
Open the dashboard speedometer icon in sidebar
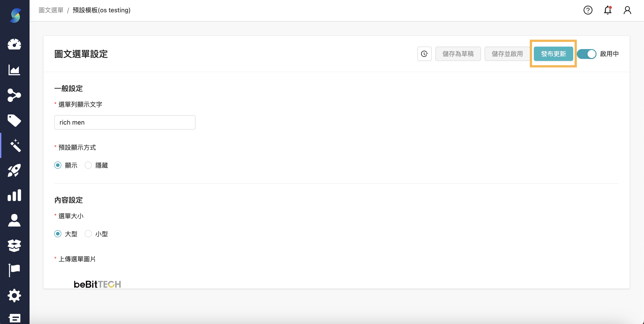(x=14, y=44)
